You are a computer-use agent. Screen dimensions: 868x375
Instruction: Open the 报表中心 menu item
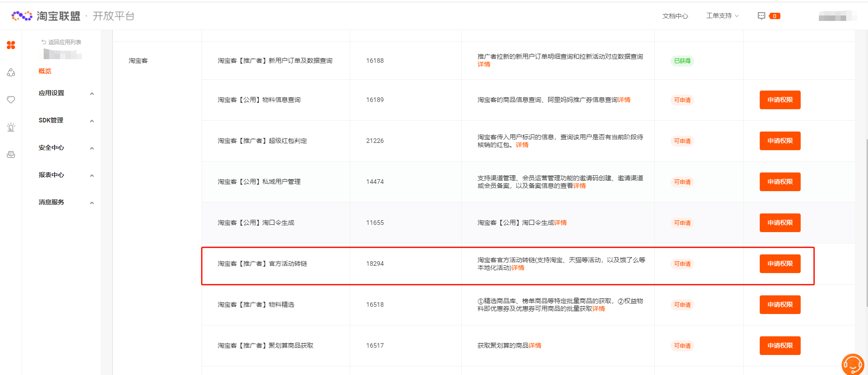[x=51, y=175]
